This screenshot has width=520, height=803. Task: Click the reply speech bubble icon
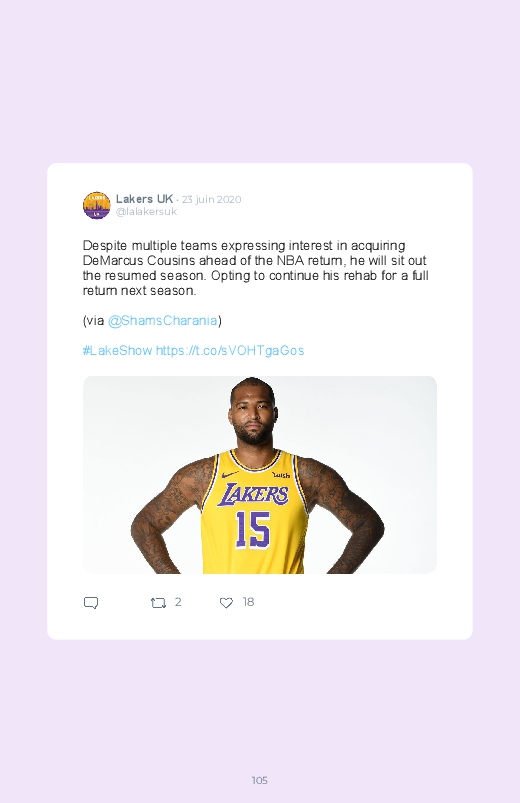[91, 603]
